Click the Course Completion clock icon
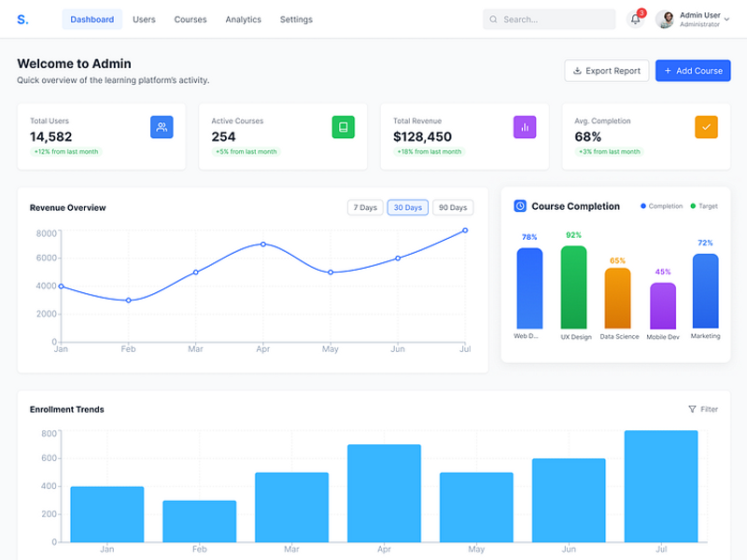Screen dimensions: 747x560 (x=520, y=206)
